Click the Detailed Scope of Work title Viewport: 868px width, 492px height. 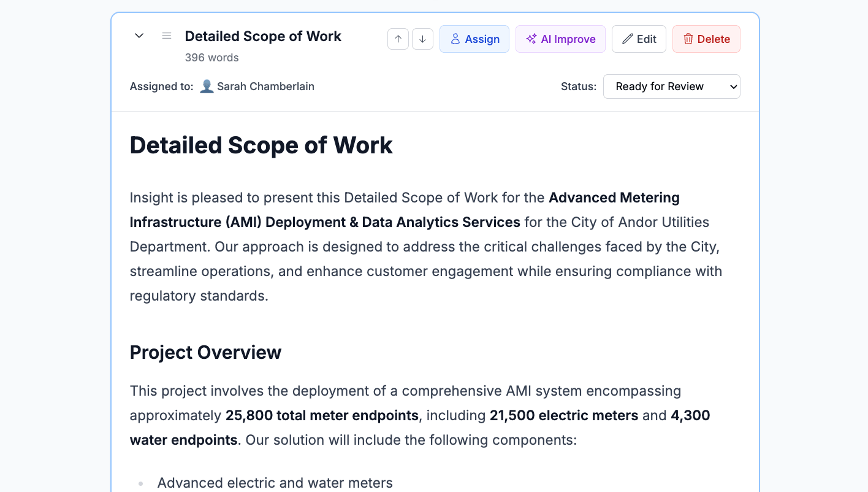[x=263, y=36]
